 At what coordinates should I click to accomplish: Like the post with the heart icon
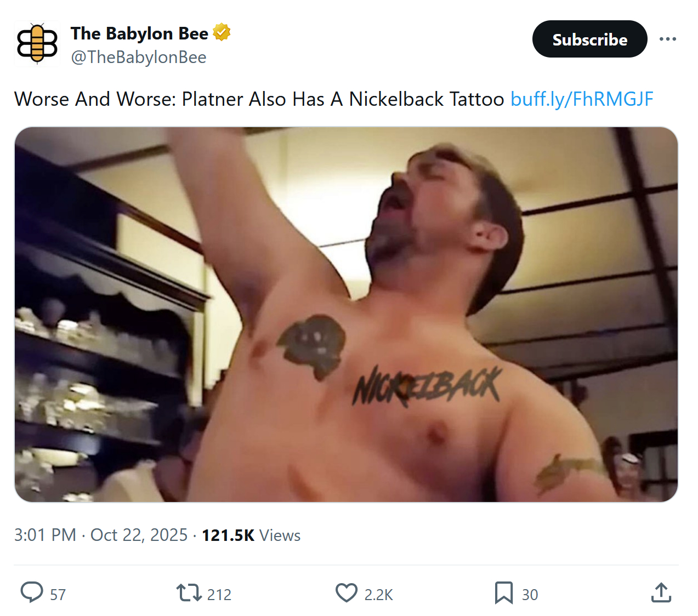tap(347, 593)
